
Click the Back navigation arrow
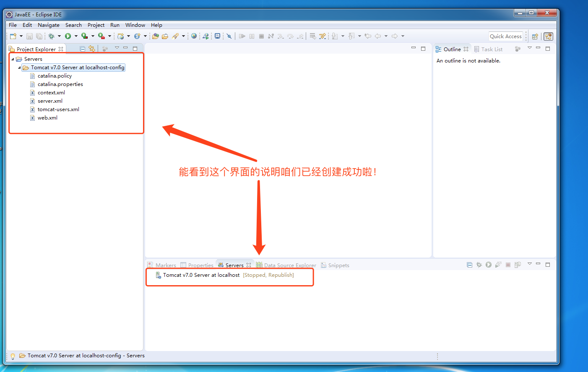tap(378, 36)
